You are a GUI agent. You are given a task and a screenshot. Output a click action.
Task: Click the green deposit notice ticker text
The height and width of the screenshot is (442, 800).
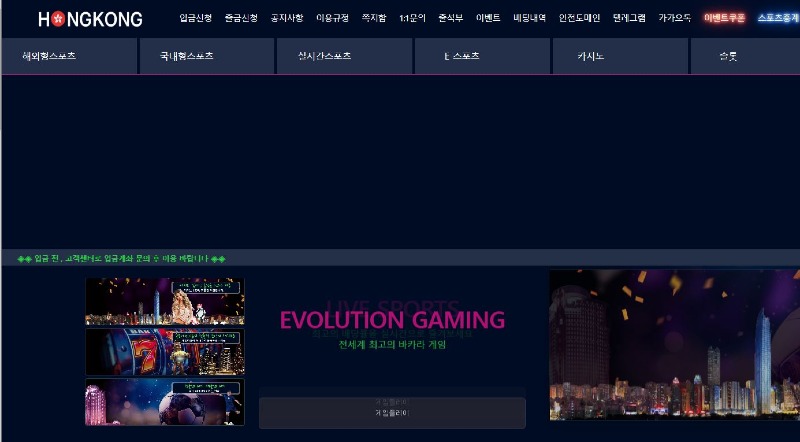click(x=121, y=259)
